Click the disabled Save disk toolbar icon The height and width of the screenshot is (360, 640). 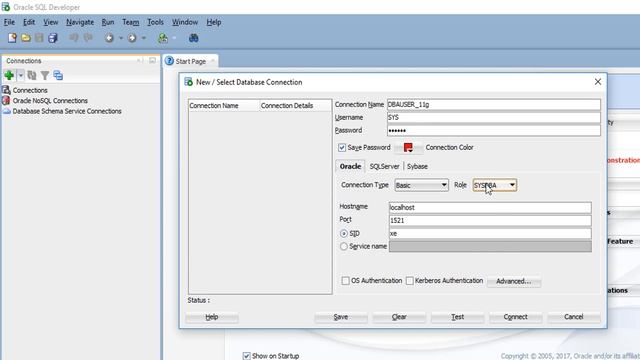coord(39,38)
